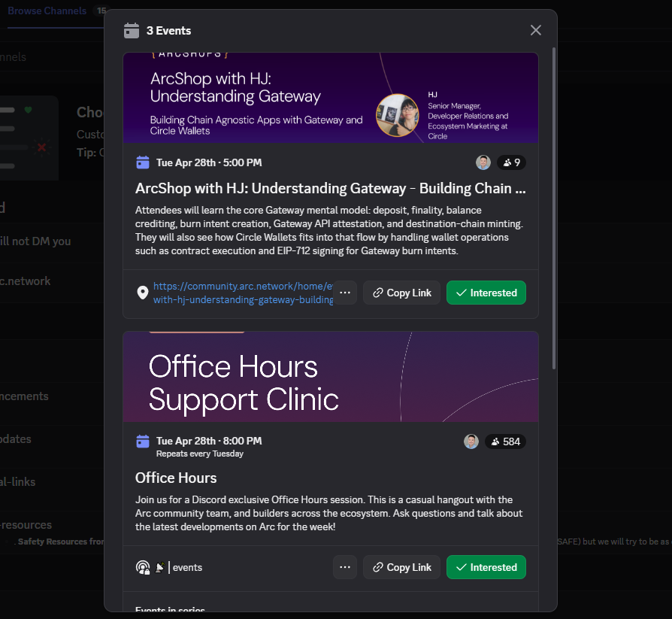Click the stage channel icon for Office Hours
Screen dimensions: 672x619
point(143,567)
